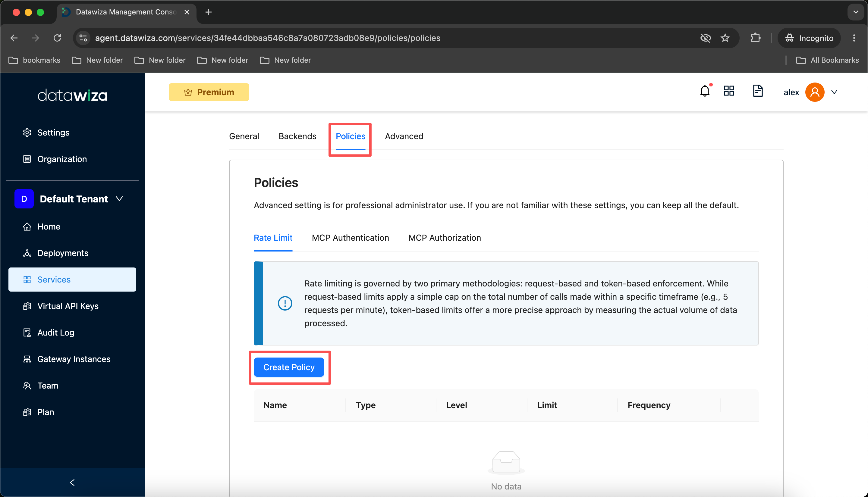Click the browser forward arrow
This screenshot has height=497, width=868.
coord(36,38)
